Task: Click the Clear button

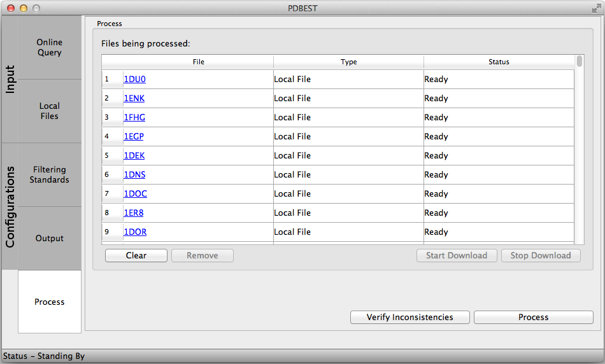Action: point(136,256)
